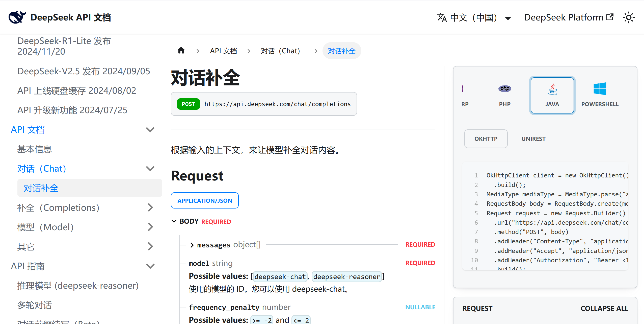Click the APPLICATION/JSON tab

[205, 200]
